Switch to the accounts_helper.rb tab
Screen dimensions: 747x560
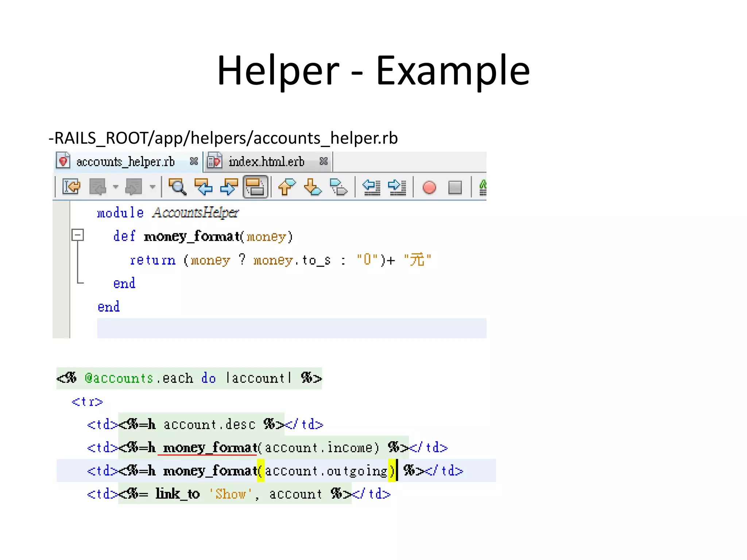coord(125,162)
